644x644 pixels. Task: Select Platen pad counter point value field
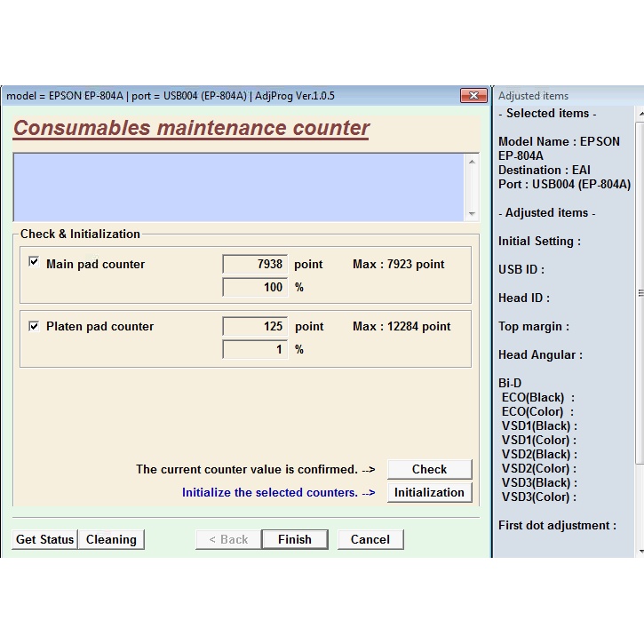255,326
